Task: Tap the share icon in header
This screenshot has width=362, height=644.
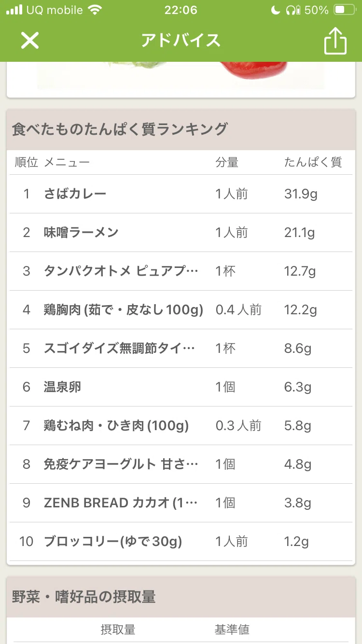Action: coord(335,41)
